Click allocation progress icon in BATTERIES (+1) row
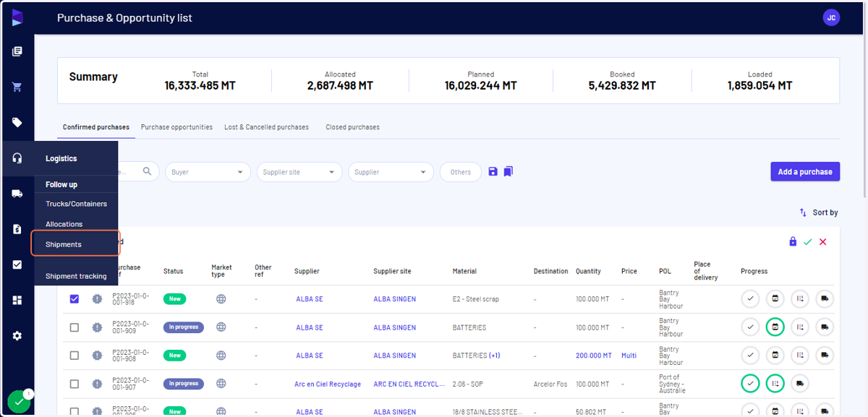Viewport: 868px width, 417px height. pos(799,356)
